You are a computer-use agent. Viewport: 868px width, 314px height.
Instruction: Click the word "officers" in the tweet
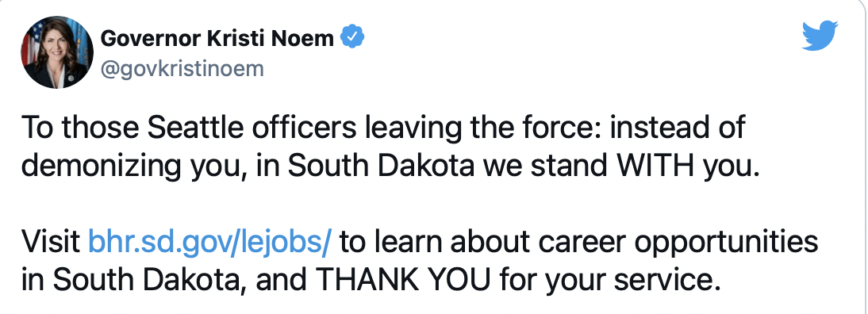tap(303, 128)
